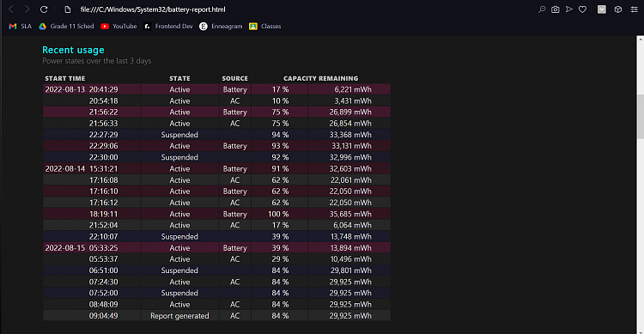The width and height of the screenshot is (644, 334).
Task: Add page to bookmarks with heart icon
Action: point(582,9)
